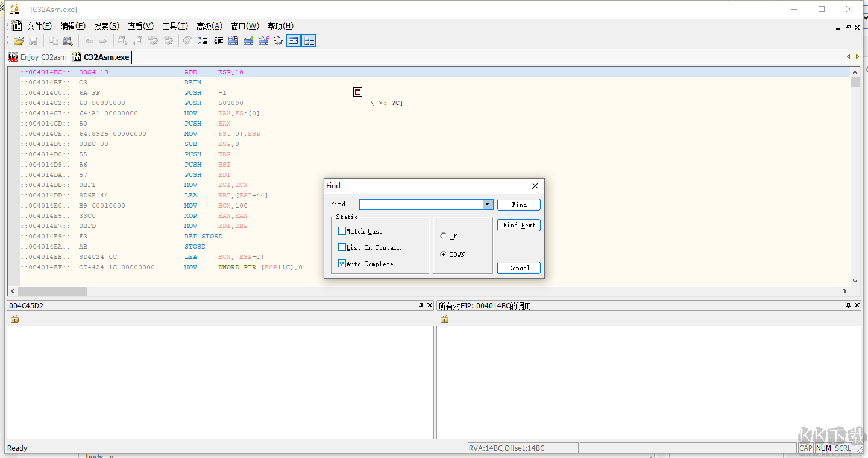The height and width of the screenshot is (458, 868).
Task: Open the 搜索(S) menu
Action: 107,26
